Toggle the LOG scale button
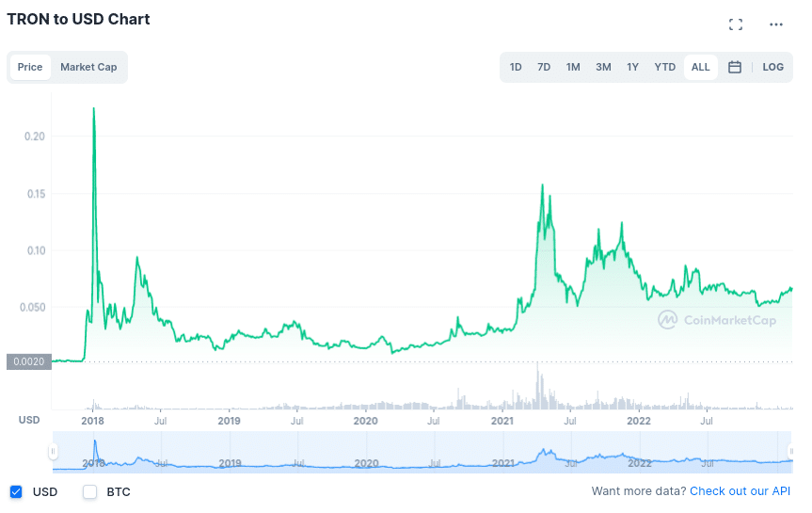Viewport: 812px width, 513px height. click(x=772, y=67)
